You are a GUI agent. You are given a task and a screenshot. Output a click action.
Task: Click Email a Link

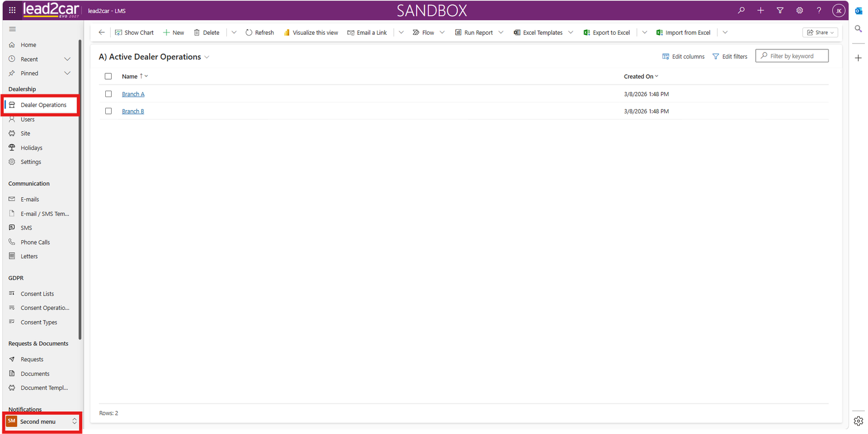point(367,33)
